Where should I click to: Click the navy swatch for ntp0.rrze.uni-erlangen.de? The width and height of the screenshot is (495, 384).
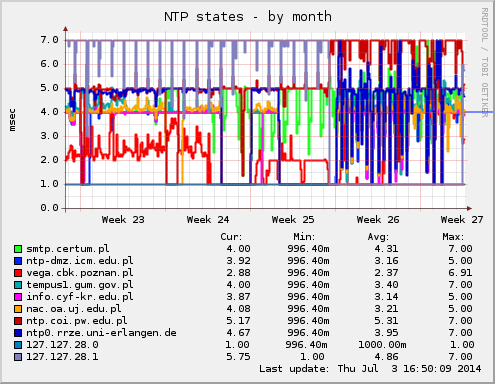pos(18,333)
